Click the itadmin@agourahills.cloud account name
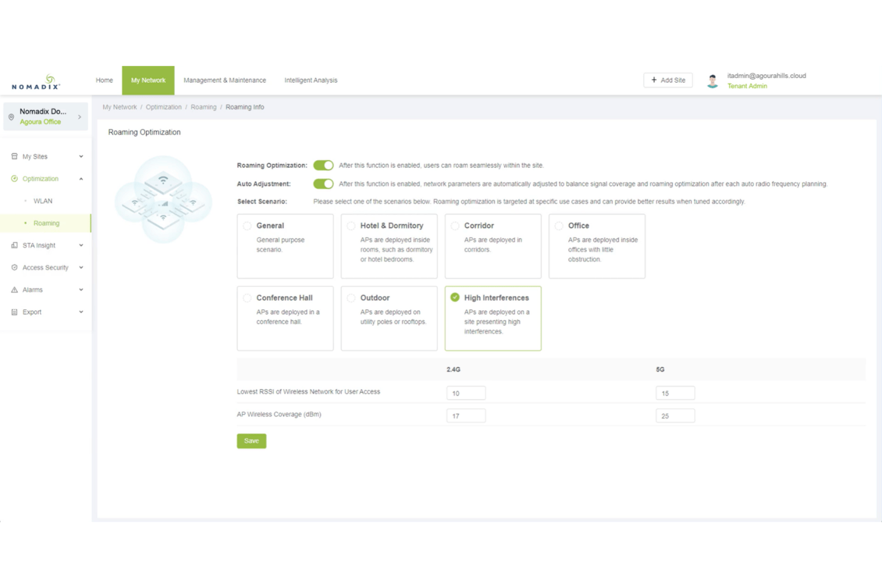 [766, 76]
